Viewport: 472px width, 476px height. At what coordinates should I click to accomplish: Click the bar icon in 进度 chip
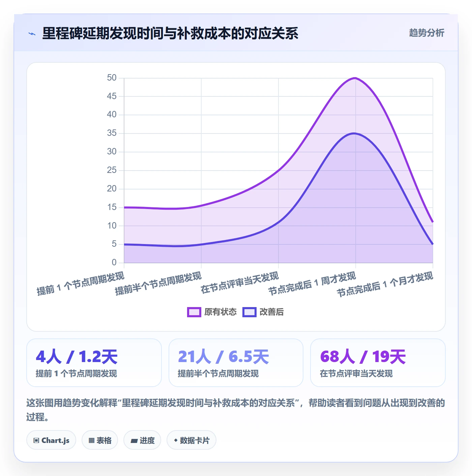134,441
